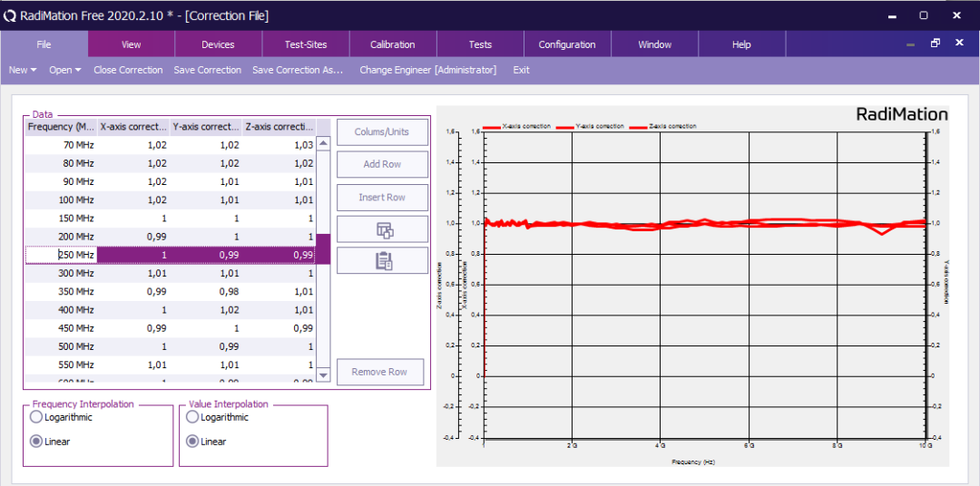Click the 250 MHz frequency edit cell
Image resolution: width=980 pixels, height=486 pixels.
[62, 255]
